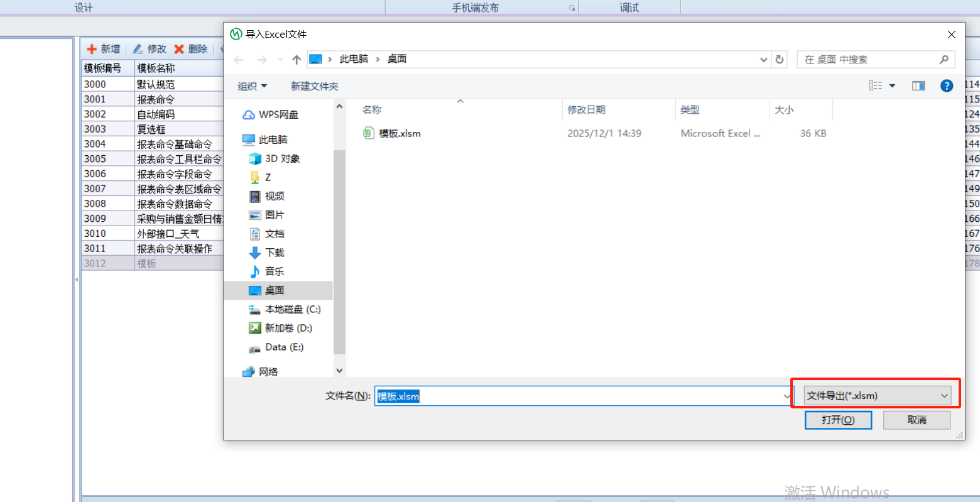Click the 新增 add icon in toolbar
980x502 pixels.
click(92, 49)
